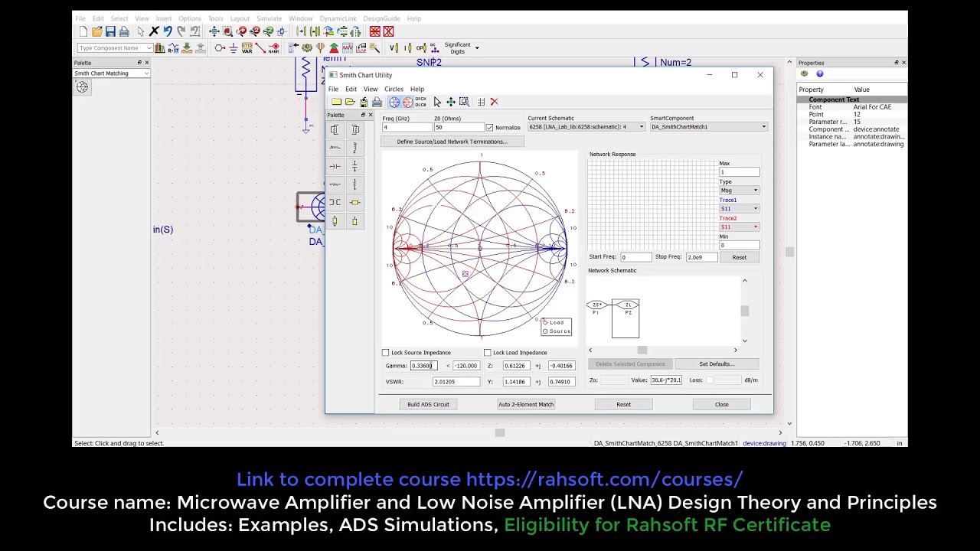Open the response Type Mag dropdown
The image size is (980, 551).
pos(739,191)
